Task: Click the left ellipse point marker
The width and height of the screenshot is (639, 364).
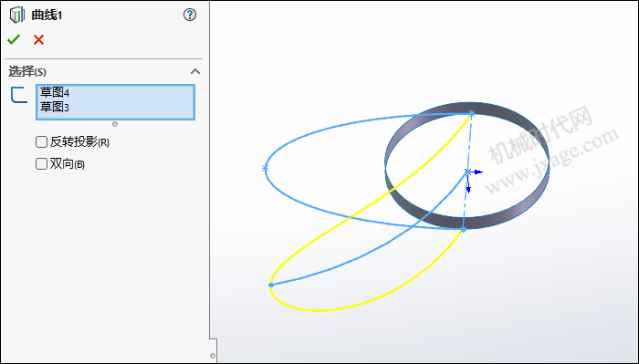Action: tap(265, 168)
